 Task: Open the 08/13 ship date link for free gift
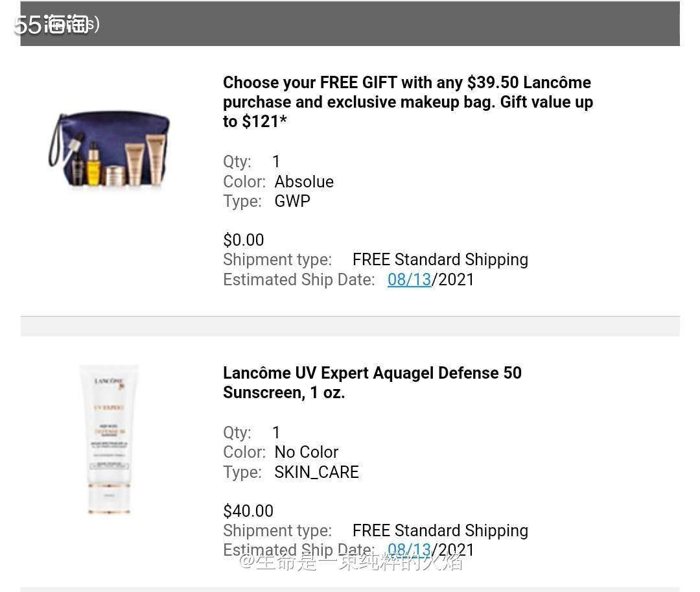[409, 280]
